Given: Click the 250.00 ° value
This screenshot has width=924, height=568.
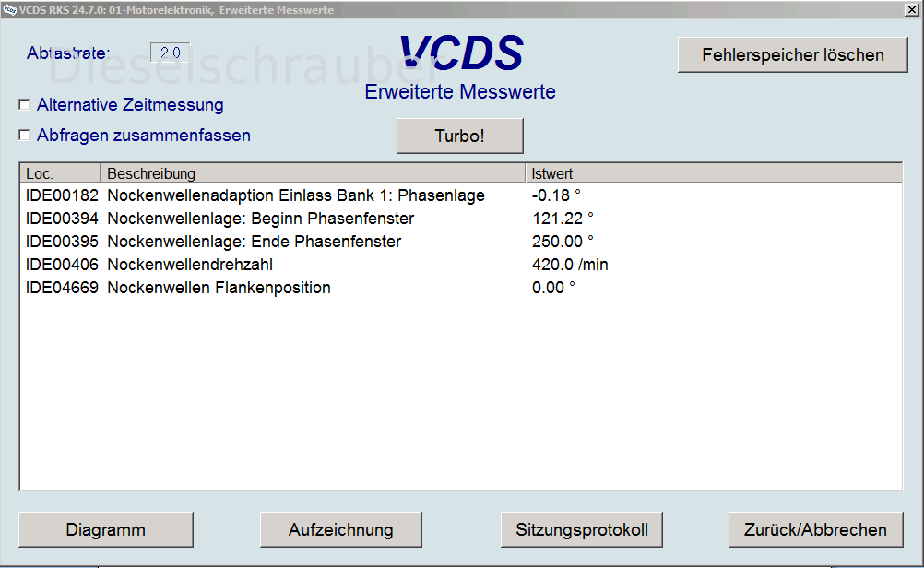Looking at the screenshot, I should point(563,242).
